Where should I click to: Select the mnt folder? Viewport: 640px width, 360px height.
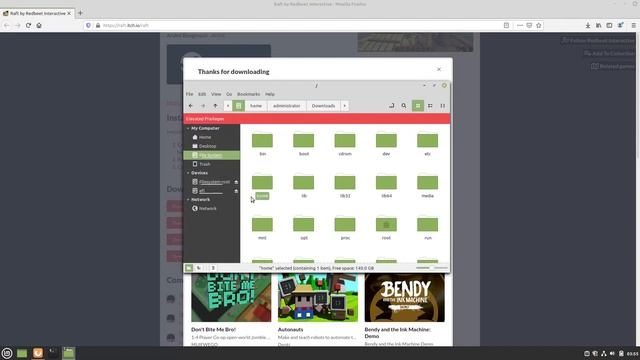pyautogui.click(x=262, y=228)
